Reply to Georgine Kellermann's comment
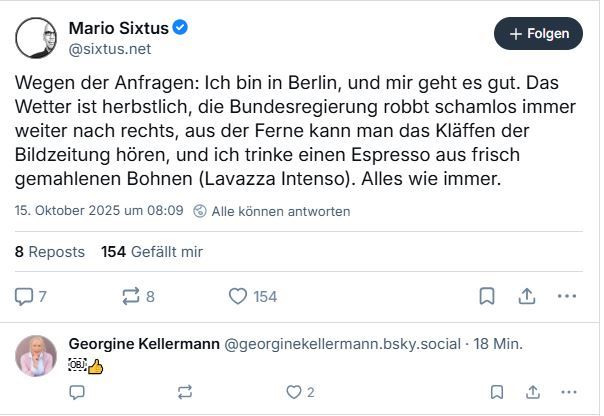This screenshot has height=416, width=604. tap(77, 393)
